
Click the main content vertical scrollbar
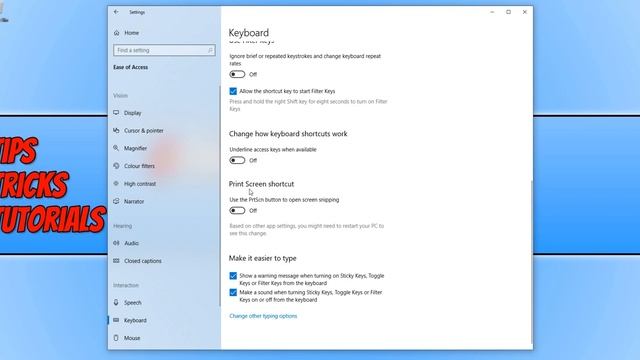click(x=531, y=261)
